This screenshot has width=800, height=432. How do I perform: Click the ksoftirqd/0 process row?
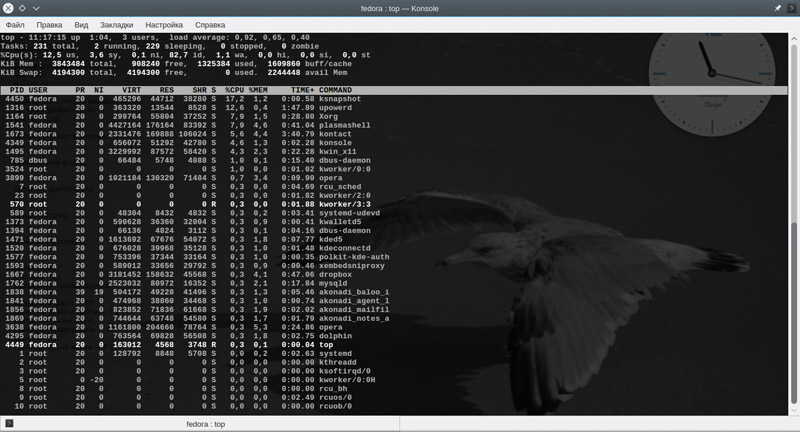[x=188, y=371]
